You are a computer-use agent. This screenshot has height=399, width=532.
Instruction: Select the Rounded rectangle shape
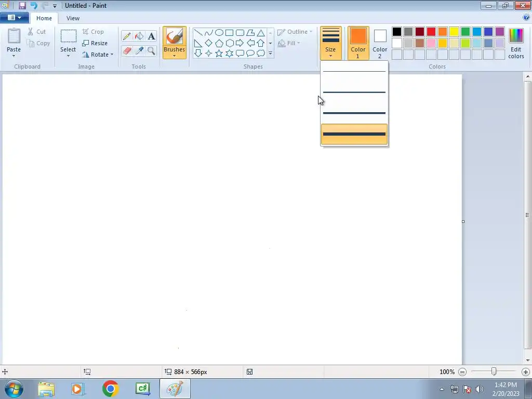pyautogui.click(x=240, y=33)
